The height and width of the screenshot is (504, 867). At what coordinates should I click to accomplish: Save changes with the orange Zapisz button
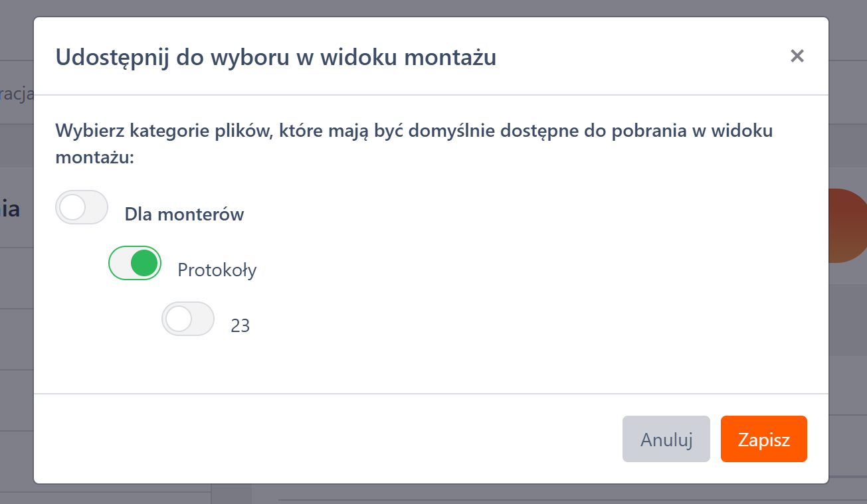(763, 439)
